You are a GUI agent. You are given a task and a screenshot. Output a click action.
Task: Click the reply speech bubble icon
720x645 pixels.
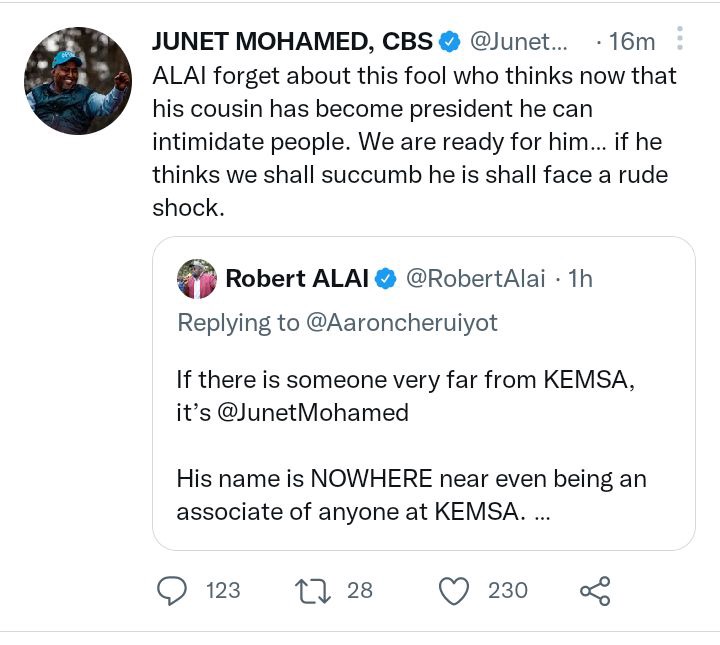coord(175,591)
